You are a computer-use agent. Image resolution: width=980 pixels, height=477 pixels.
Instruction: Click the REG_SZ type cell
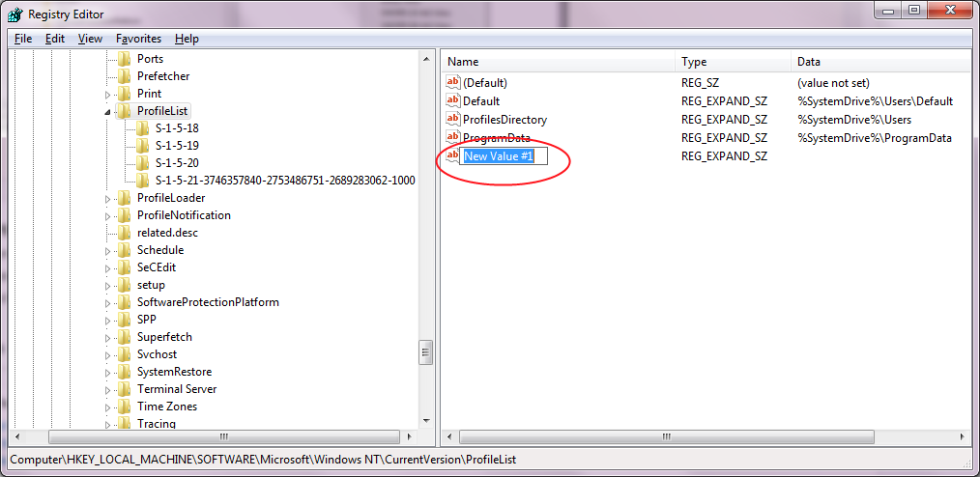(x=700, y=82)
